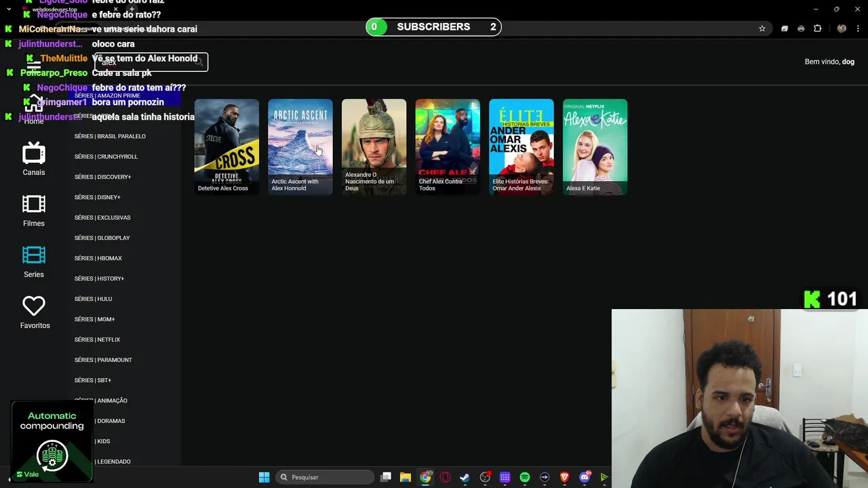Click the search field containing 'alex'

click(151, 62)
